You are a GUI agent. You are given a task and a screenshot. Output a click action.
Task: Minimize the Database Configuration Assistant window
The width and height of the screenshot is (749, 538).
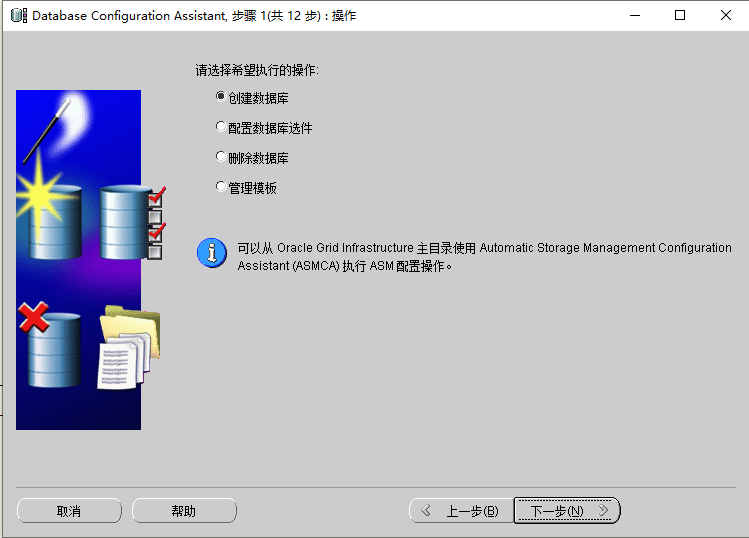tap(635, 15)
